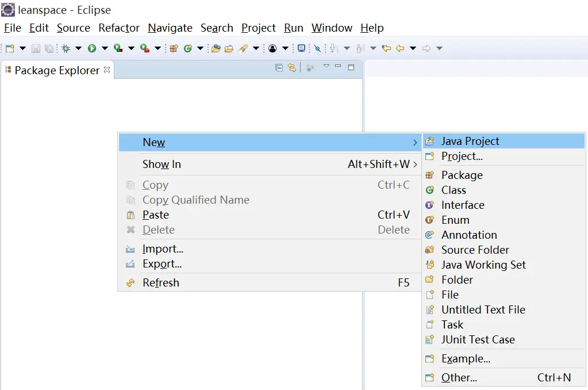
Task: Click the monitor console toolbar icon
Action: pos(301,48)
